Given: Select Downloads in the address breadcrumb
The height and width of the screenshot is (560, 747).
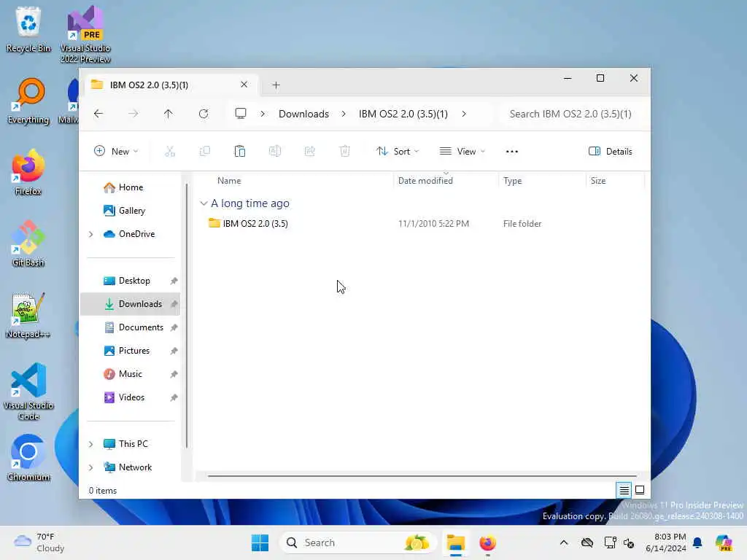Looking at the screenshot, I should pyautogui.click(x=303, y=114).
